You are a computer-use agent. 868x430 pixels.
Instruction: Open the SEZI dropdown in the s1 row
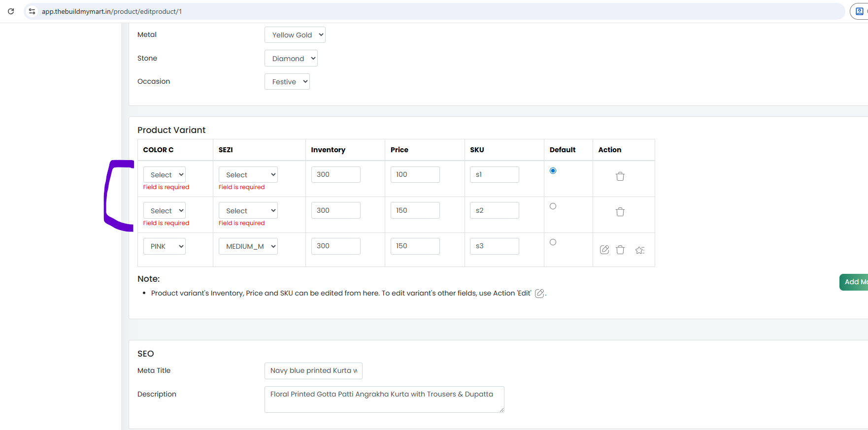[x=248, y=175]
